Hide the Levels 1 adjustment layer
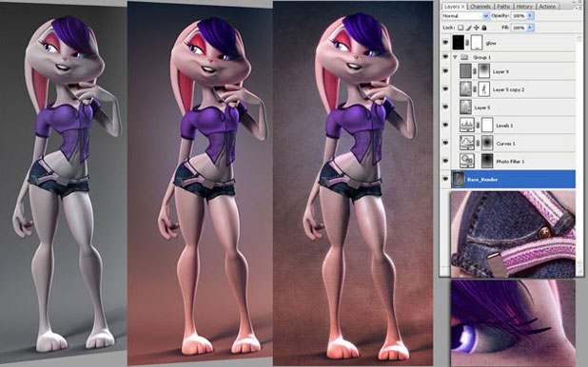Image resolution: width=588 pixels, height=367 pixels. 445,126
